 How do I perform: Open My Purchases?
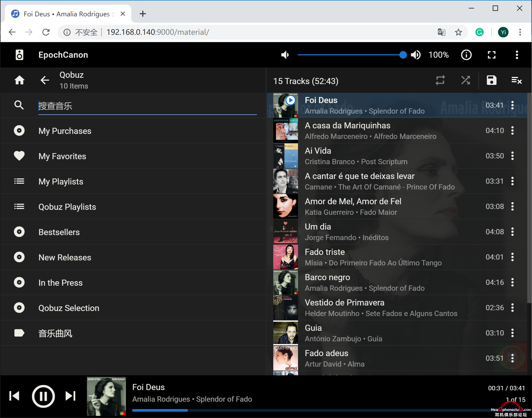click(x=133, y=131)
